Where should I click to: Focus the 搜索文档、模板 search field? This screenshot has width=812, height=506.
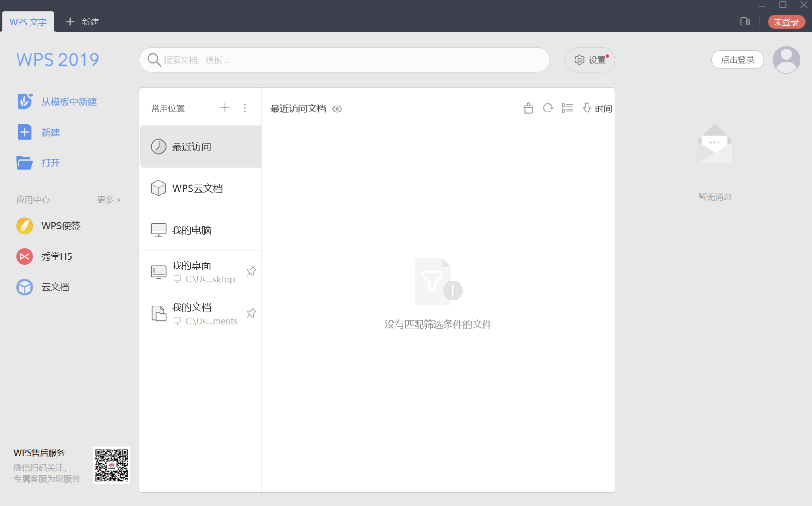[x=344, y=60]
